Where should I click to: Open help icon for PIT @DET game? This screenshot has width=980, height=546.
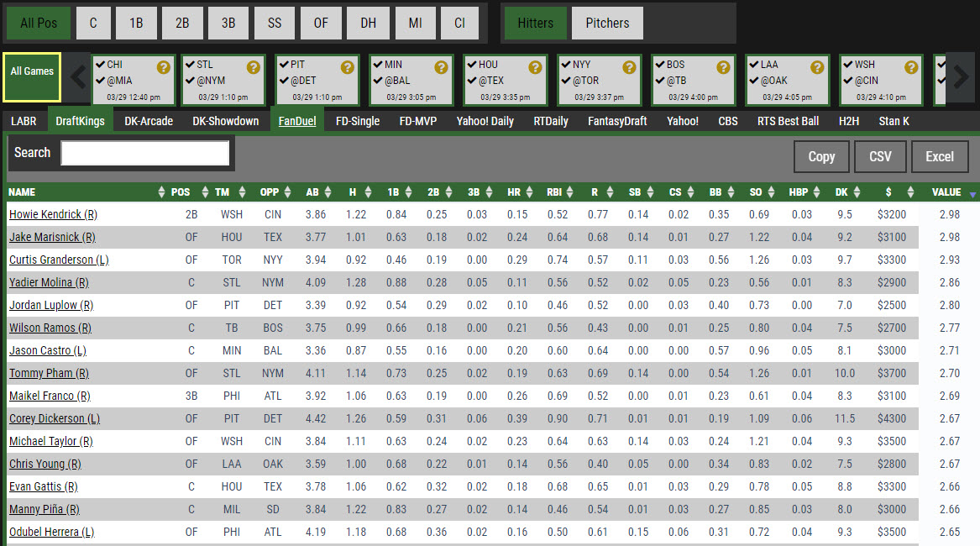coord(348,67)
